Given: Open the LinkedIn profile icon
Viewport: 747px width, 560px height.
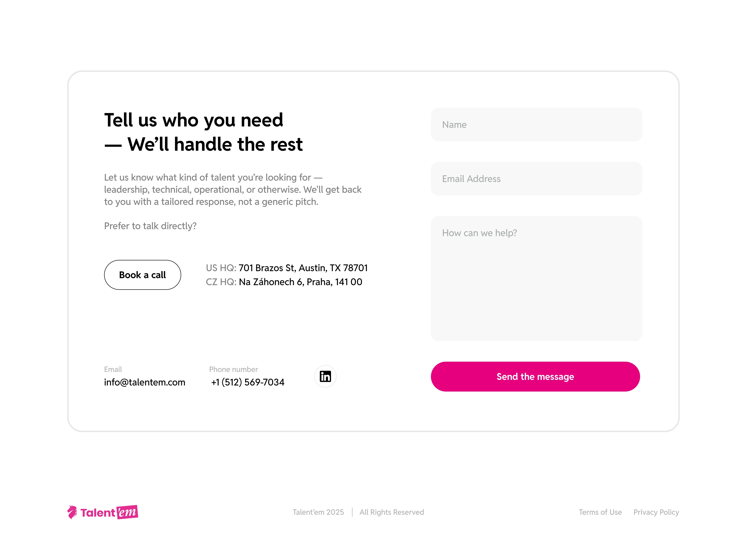Looking at the screenshot, I should pos(325,376).
